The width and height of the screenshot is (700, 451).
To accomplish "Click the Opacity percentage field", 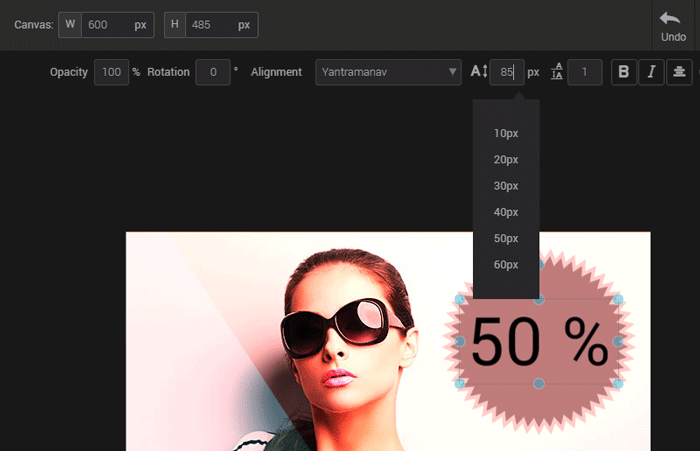I will click(x=110, y=72).
